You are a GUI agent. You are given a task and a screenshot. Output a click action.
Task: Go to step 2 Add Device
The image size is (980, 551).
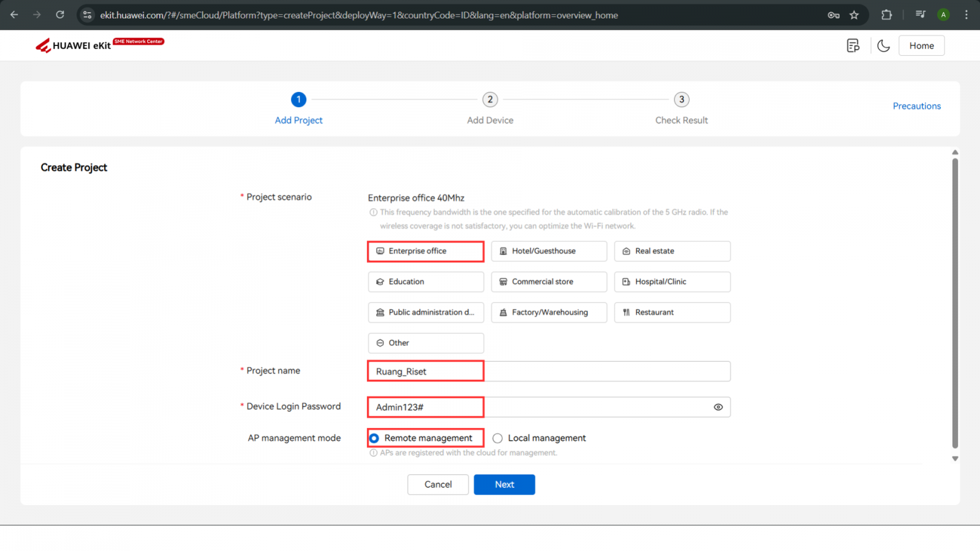tap(490, 100)
